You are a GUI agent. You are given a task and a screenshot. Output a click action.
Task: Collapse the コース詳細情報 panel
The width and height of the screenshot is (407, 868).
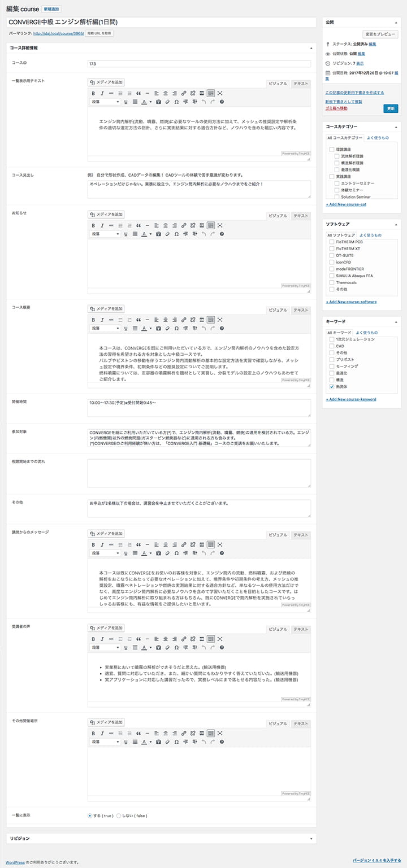(x=311, y=48)
